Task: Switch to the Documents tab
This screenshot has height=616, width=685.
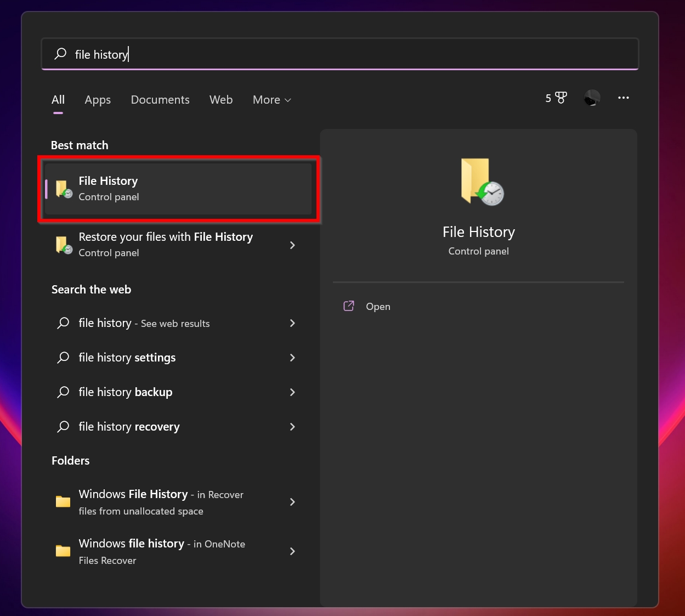Action: click(x=160, y=100)
